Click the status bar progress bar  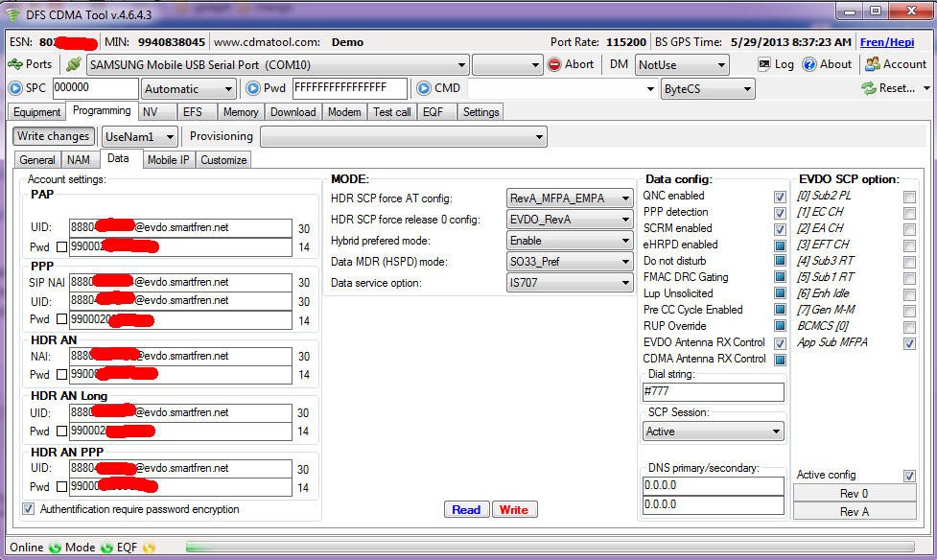tap(550, 548)
